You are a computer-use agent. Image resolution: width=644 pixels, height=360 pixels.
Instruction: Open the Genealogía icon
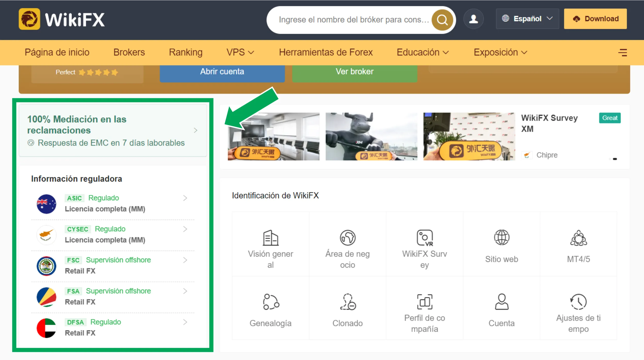pos(271,301)
